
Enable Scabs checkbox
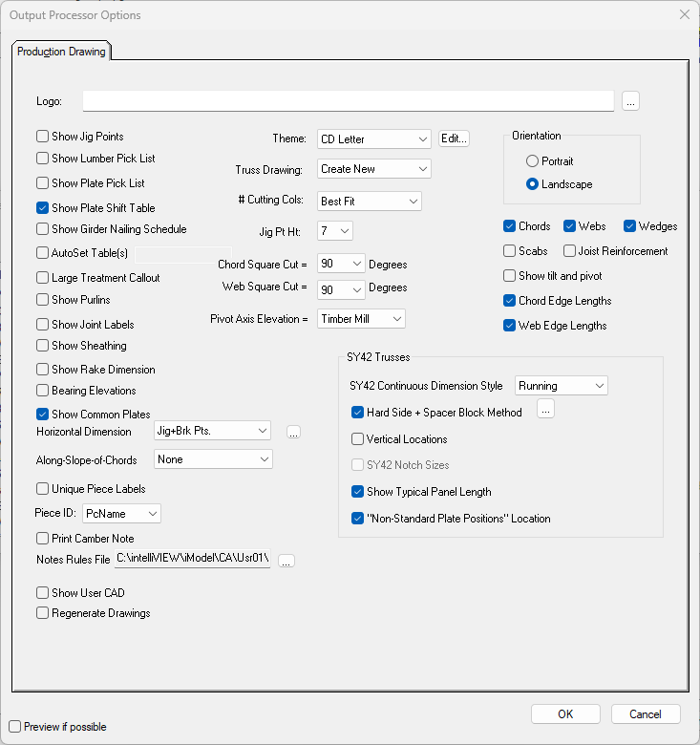coord(510,251)
